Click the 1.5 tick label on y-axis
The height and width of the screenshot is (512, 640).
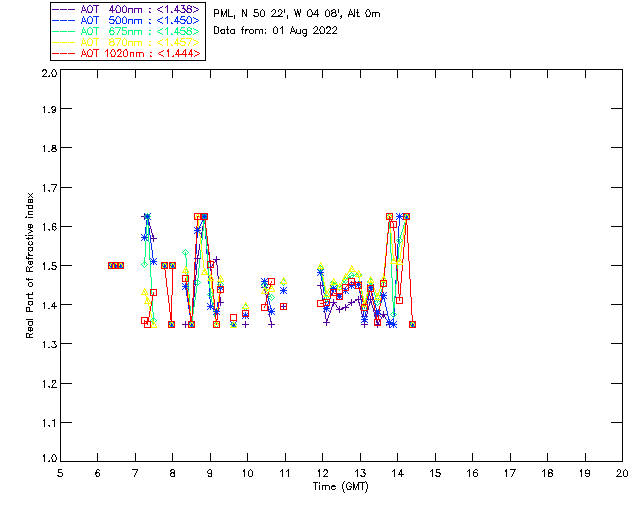[x=48, y=266]
